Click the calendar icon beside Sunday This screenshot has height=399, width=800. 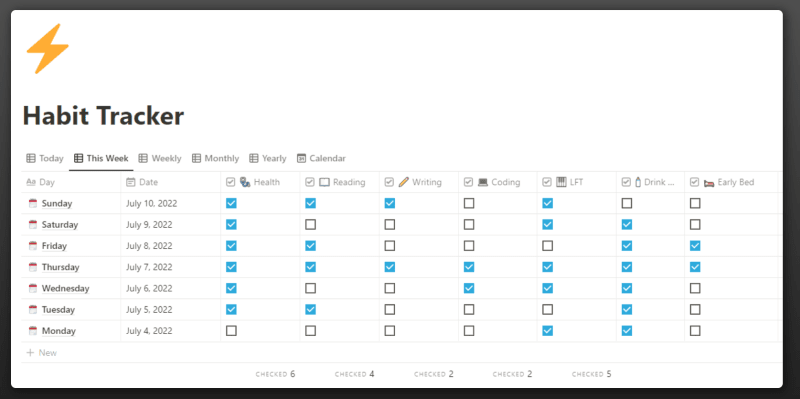(33, 204)
